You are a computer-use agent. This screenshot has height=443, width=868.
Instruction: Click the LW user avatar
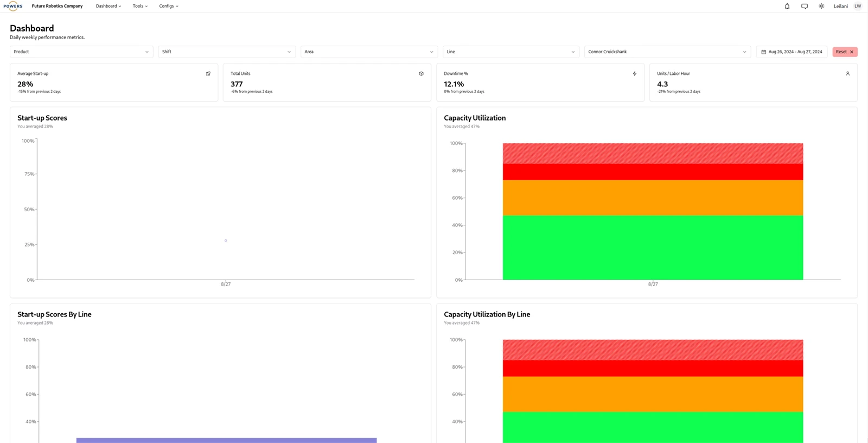[x=858, y=7]
